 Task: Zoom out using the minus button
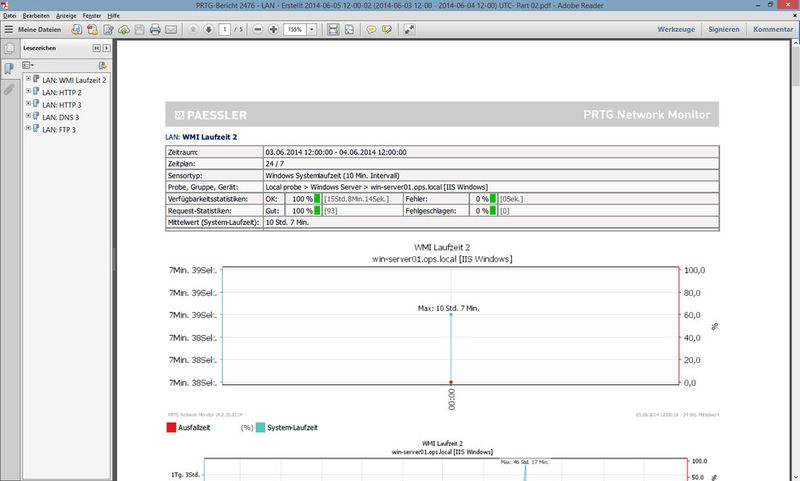(x=258, y=30)
